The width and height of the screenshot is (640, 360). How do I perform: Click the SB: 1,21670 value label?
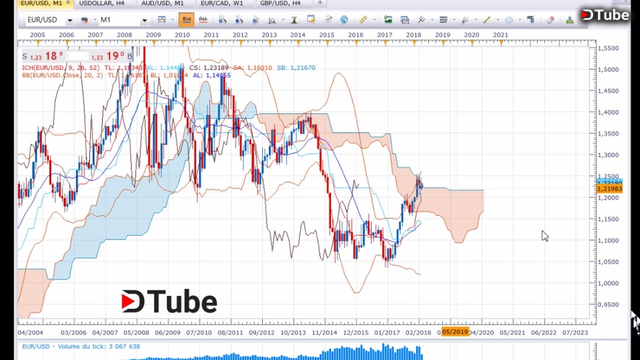[x=296, y=68]
